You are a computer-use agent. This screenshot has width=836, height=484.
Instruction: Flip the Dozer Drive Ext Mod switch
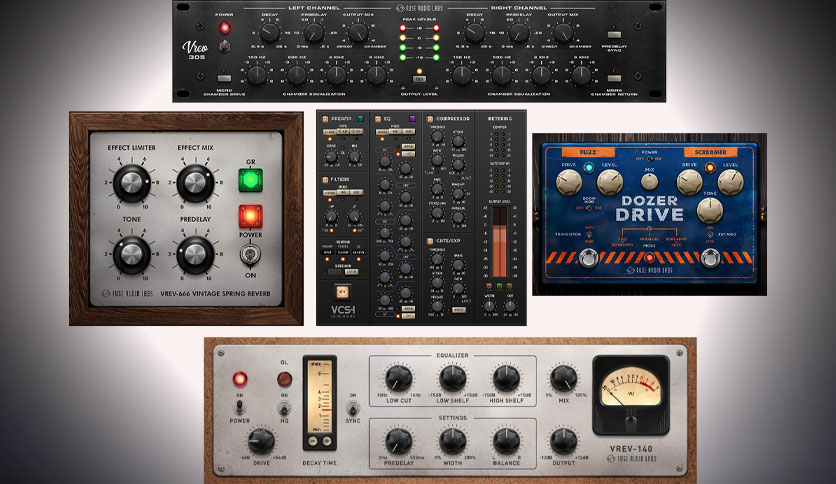(x=710, y=234)
